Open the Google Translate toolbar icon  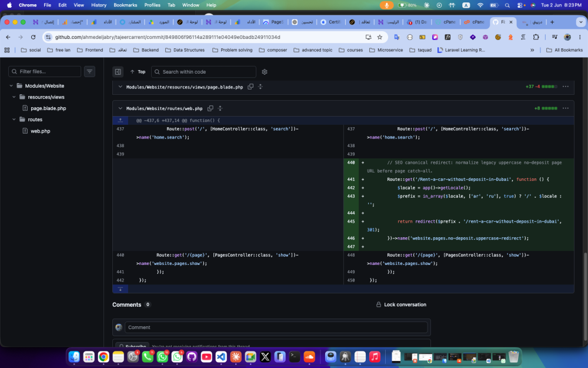pyautogui.click(x=397, y=37)
